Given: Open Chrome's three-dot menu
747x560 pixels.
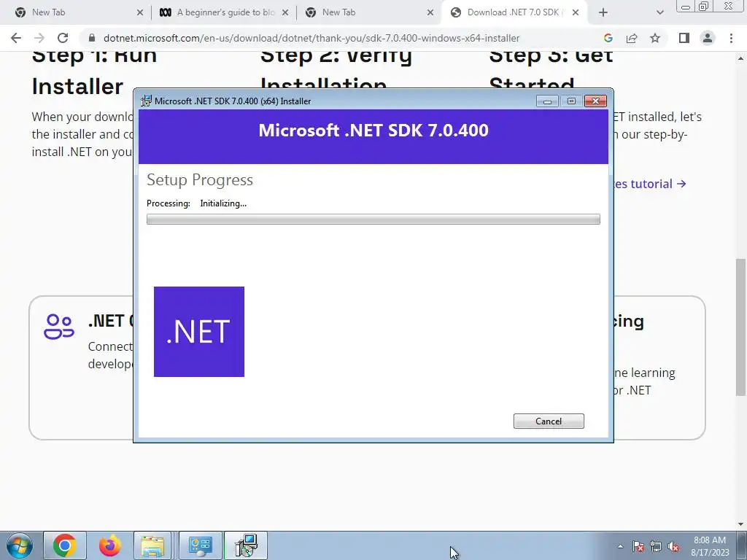Looking at the screenshot, I should click(x=731, y=38).
